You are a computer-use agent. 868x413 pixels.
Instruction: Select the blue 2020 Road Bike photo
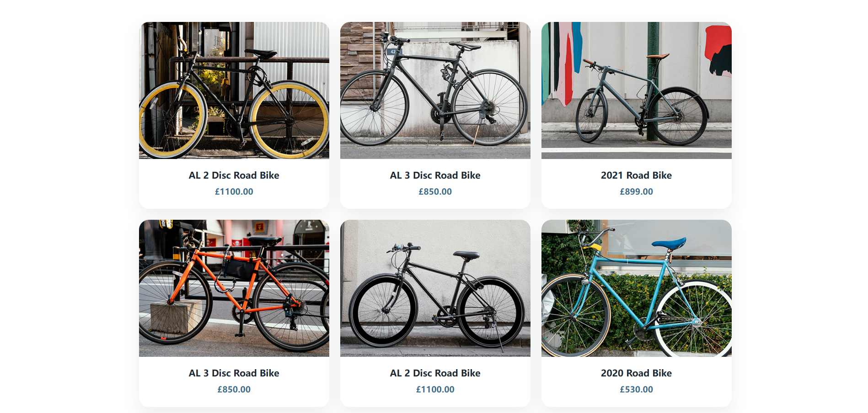(636, 289)
